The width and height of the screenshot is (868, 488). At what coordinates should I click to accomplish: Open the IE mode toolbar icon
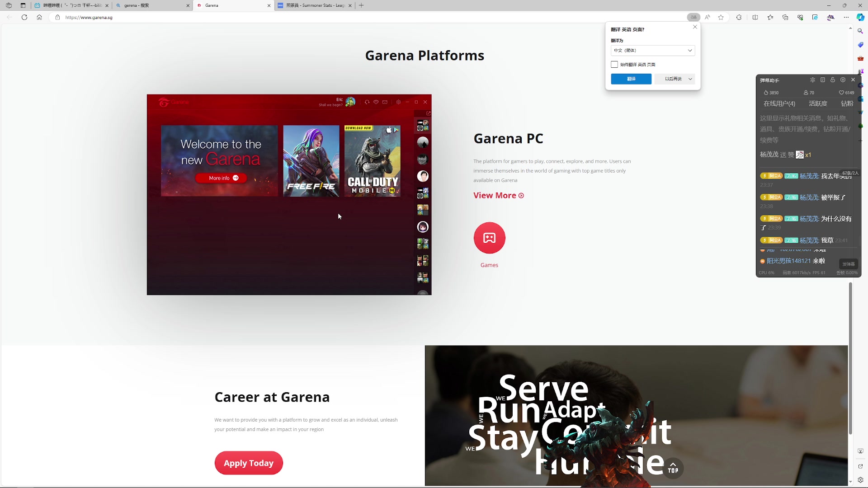click(x=815, y=17)
